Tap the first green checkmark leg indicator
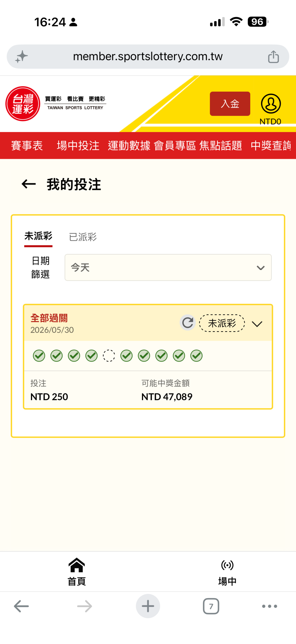The width and height of the screenshot is (296, 644). pyautogui.click(x=39, y=356)
